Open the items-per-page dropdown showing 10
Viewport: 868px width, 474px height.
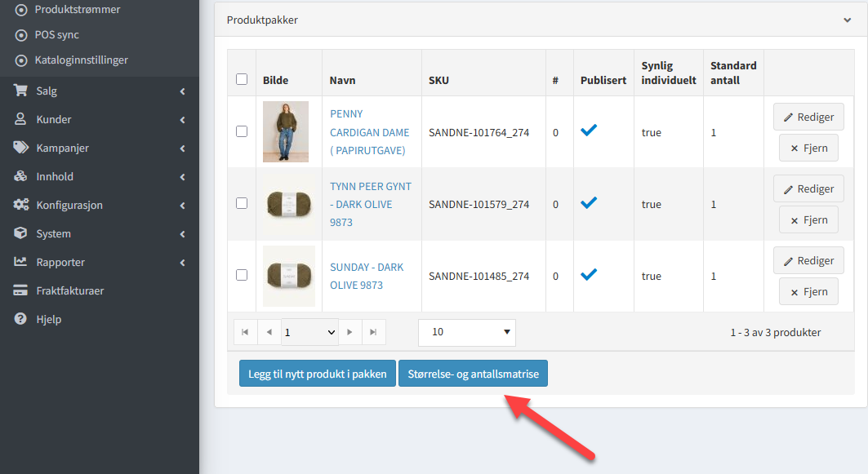click(x=466, y=332)
